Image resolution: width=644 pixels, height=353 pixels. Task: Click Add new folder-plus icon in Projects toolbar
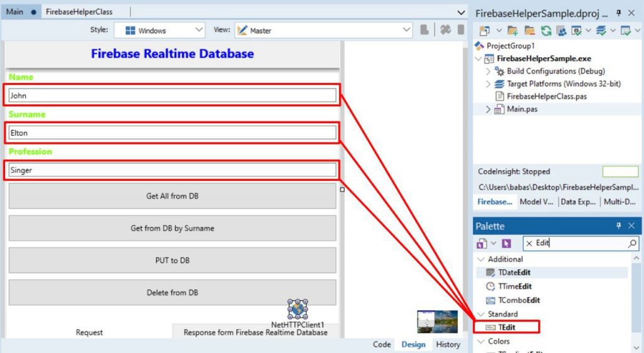click(x=512, y=30)
